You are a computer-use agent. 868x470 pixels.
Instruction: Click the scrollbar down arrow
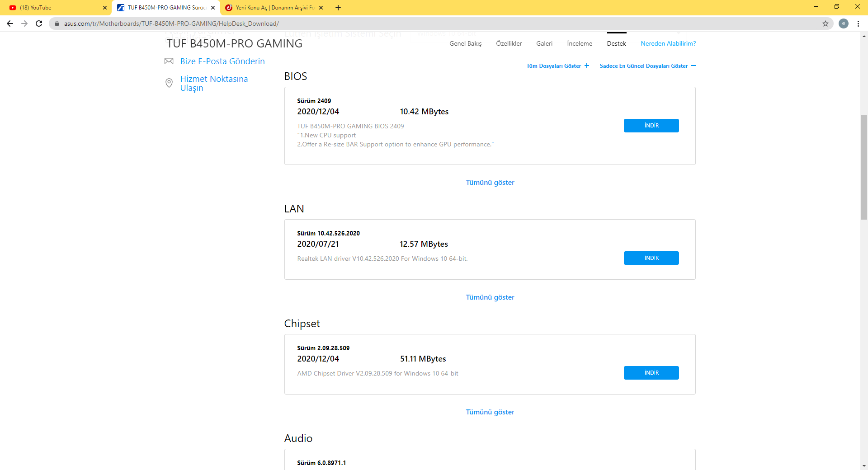864,466
